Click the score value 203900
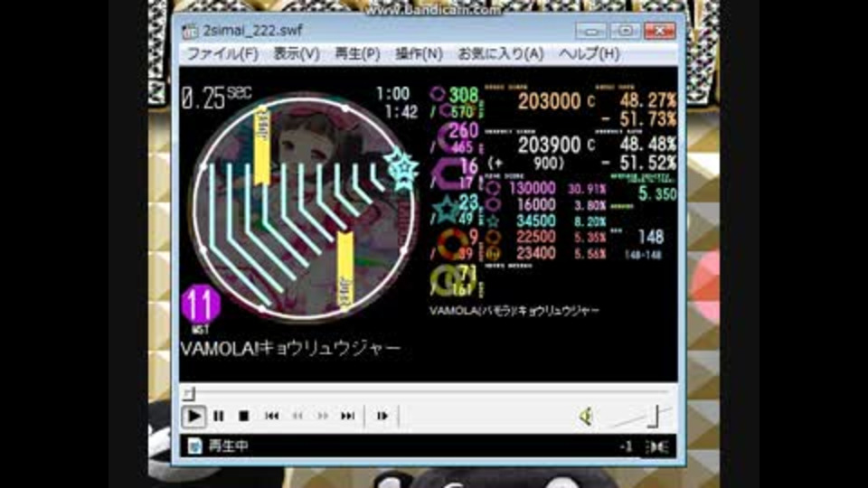This screenshot has height=488, width=868. coord(549,145)
